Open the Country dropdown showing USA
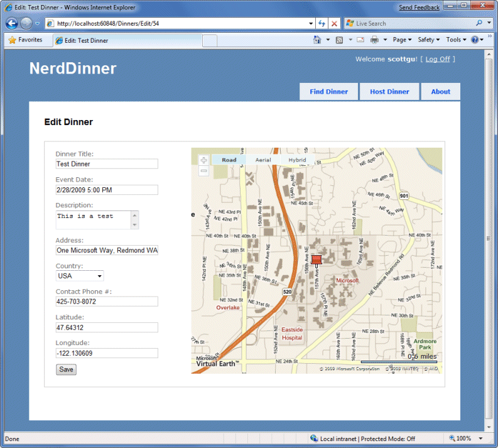This screenshot has height=448, width=498. pos(79,276)
